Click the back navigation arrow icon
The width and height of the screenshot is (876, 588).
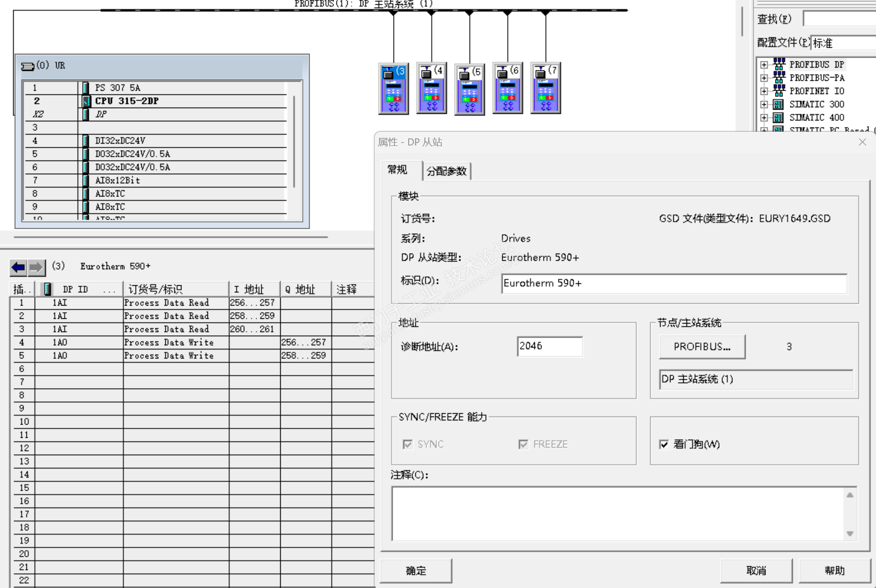(x=18, y=267)
